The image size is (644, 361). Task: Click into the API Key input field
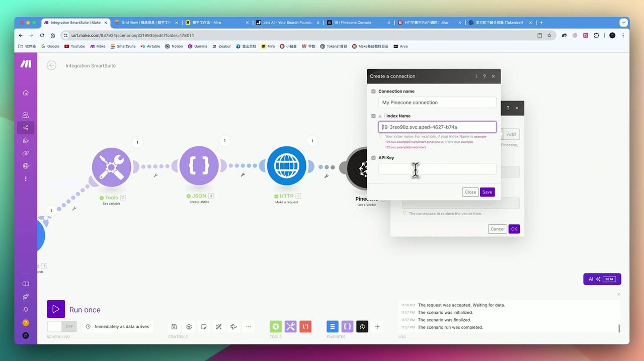[x=437, y=169]
